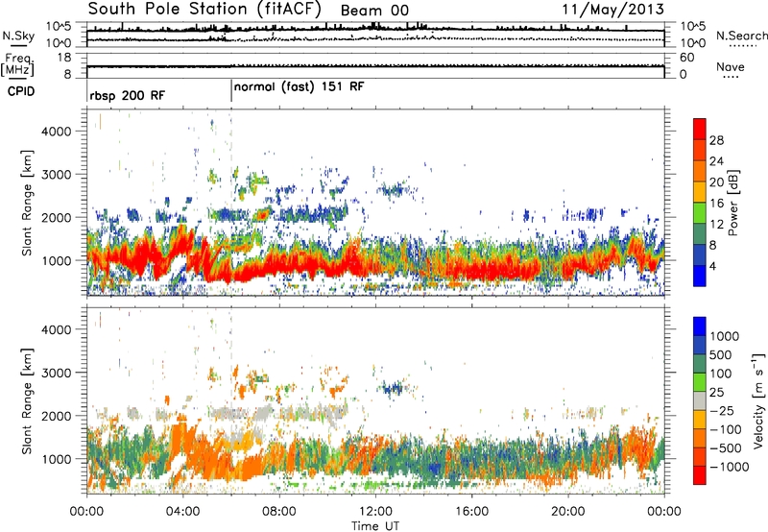Click velocity colorbar tick -1000

coord(730,467)
